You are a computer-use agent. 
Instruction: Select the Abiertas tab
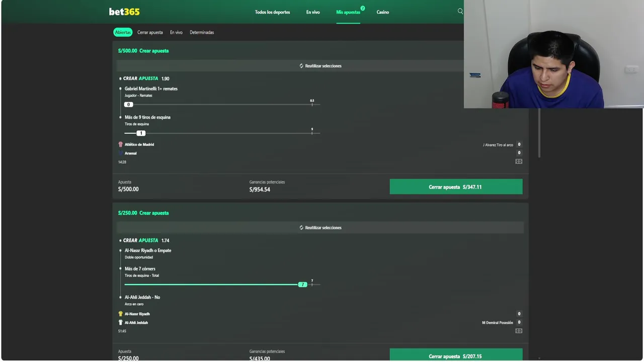click(x=123, y=32)
